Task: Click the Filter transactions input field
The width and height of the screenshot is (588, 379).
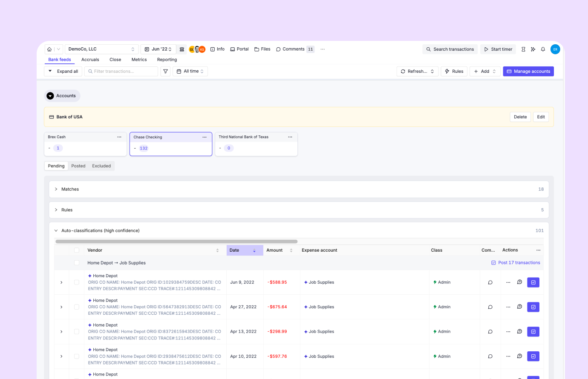Action: tap(121, 72)
